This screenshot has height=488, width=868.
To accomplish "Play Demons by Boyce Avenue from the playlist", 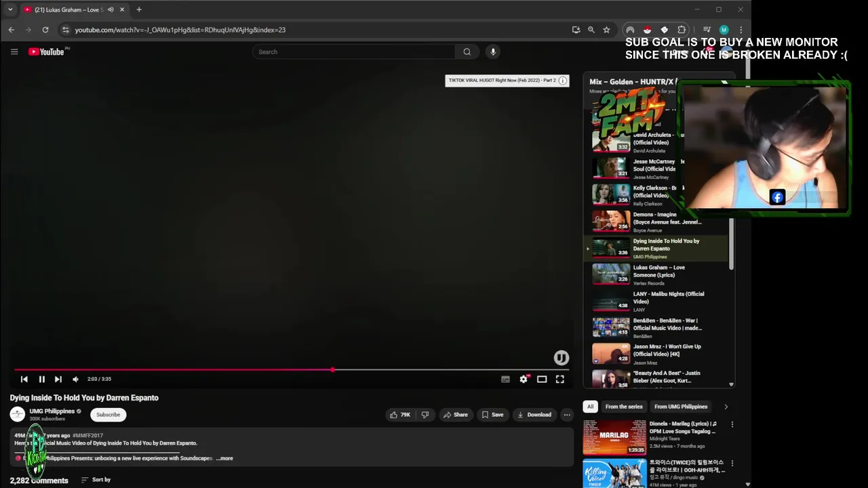I will [656, 222].
